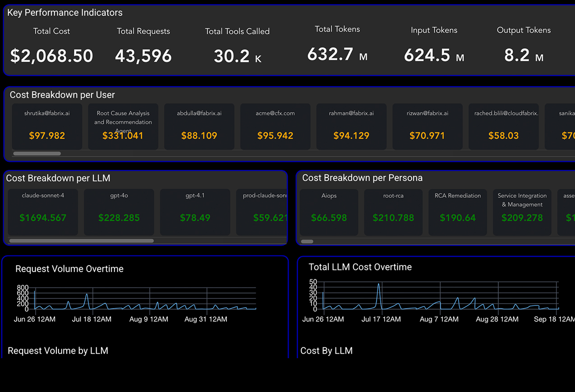Select the Aiops persona cost card
Screen dimensions: 575x392
[x=329, y=212]
